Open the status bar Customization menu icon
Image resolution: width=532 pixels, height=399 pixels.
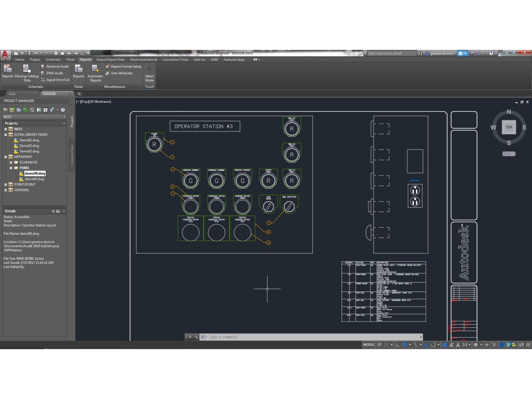click(x=528, y=345)
